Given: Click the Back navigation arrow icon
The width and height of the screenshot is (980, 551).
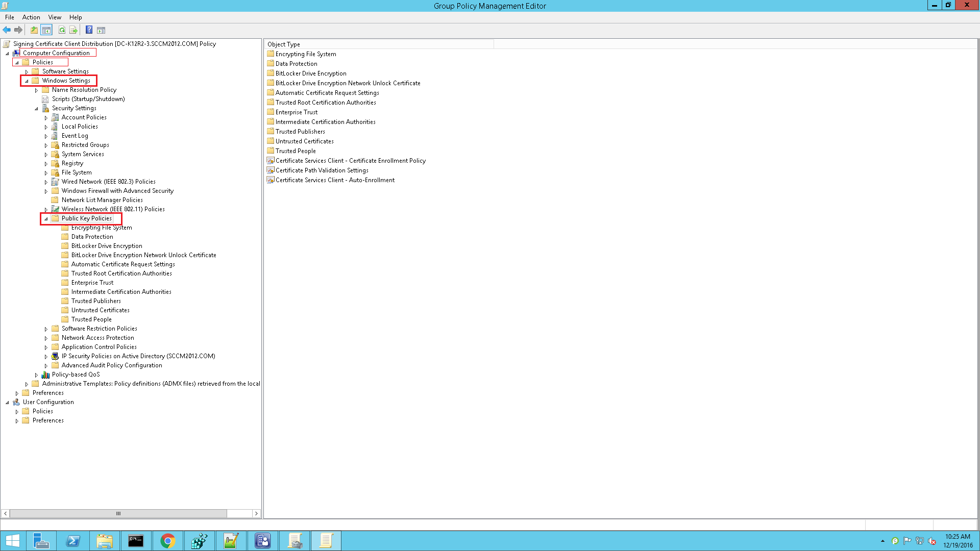Looking at the screenshot, I should click(x=7, y=30).
